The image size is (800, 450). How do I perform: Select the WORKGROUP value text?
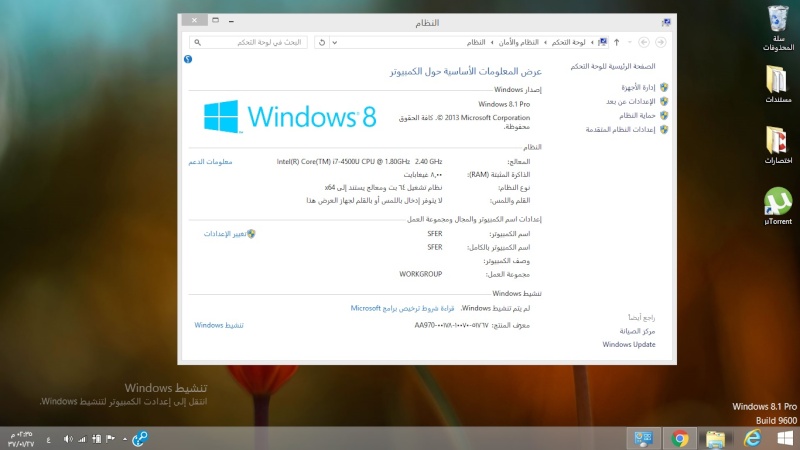[x=420, y=274]
